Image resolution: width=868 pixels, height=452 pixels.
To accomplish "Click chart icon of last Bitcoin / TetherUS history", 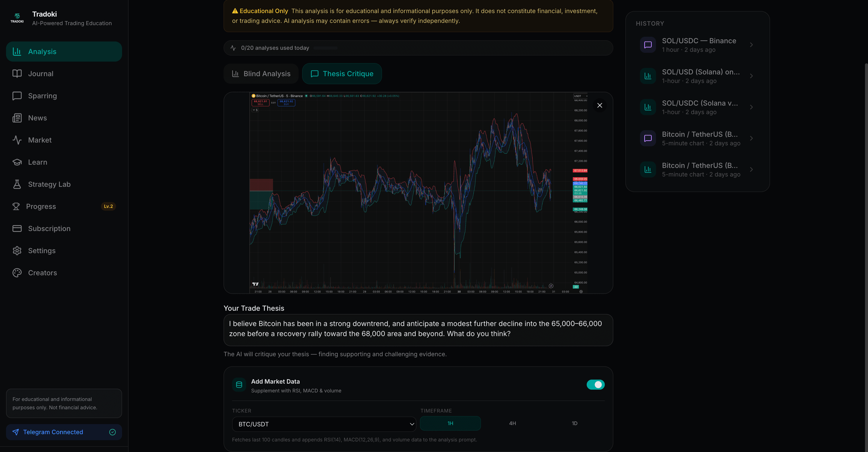I will click(x=648, y=170).
